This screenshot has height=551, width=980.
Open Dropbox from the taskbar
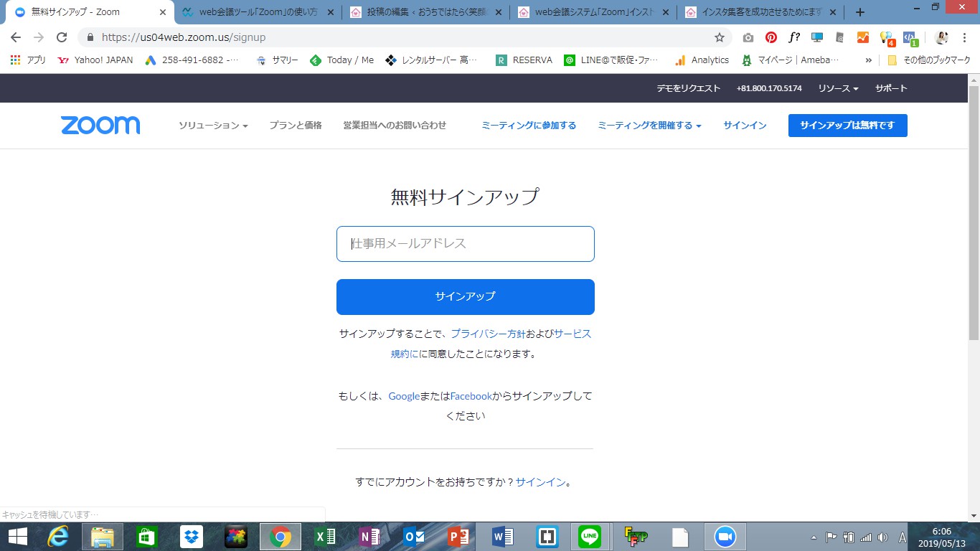click(192, 537)
